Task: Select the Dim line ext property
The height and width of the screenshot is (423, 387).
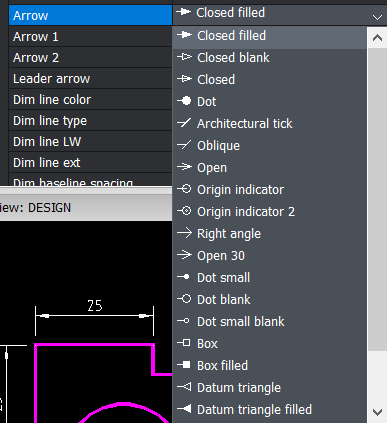Action: tap(90, 162)
